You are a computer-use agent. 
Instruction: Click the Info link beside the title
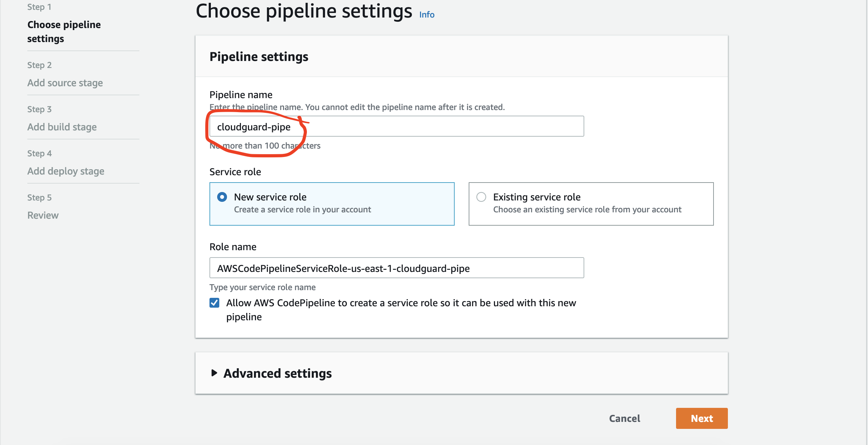pyautogui.click(x=427, y=15)
